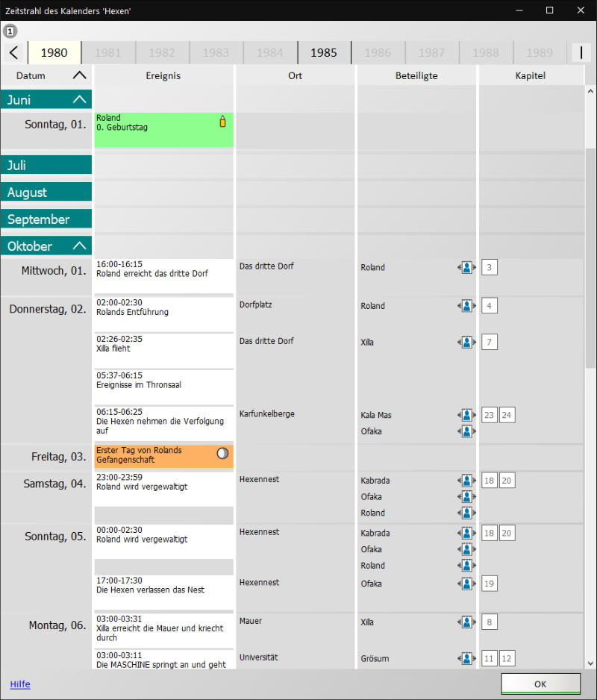The width and height of the screenshot is (597, 700).
Task: Click the person icon next to Xilla on Donnerstag
Action: 466,342
